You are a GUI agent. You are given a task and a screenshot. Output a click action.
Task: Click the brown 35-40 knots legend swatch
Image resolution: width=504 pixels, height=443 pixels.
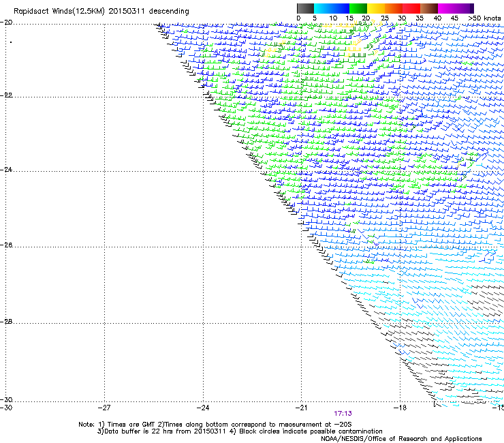tap(429, 8)
